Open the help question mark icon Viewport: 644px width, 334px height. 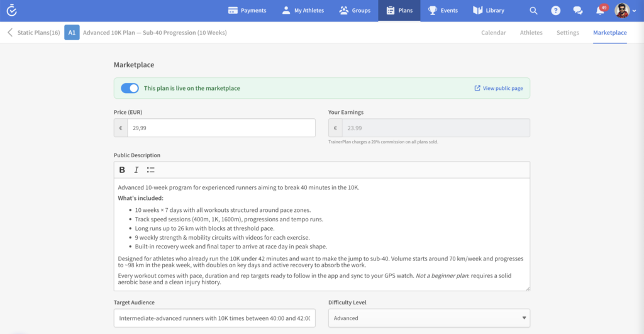click(x=555, y=11)
